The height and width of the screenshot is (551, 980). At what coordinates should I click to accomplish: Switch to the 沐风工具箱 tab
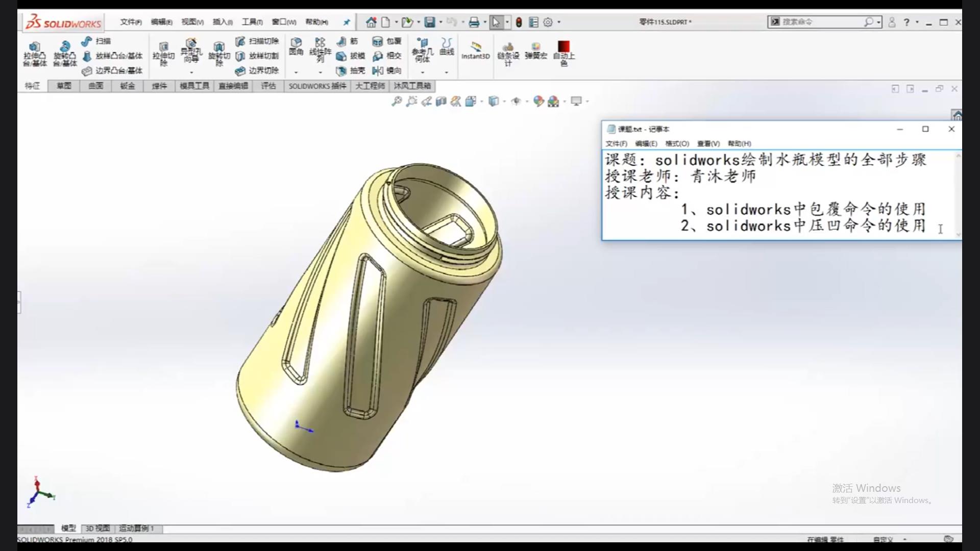pyautogui.click(x=412, y=86)
